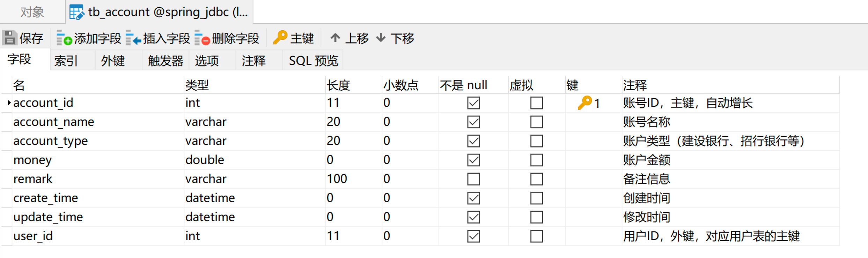Click the Add Field icon
This screenshot has height=258, width=868.
click(64, 38)
